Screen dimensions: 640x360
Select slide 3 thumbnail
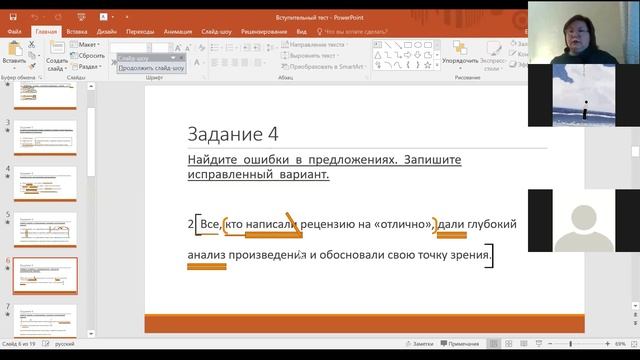[45, 138]
